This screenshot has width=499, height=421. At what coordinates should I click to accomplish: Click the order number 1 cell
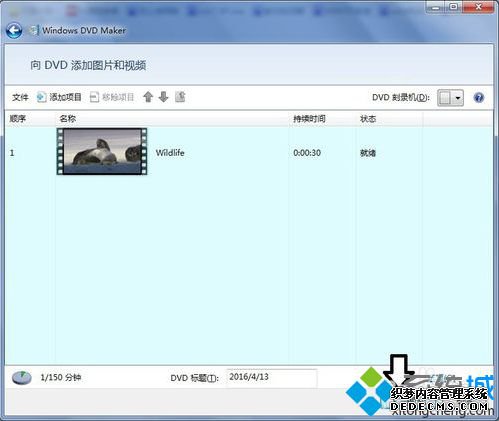12,153
